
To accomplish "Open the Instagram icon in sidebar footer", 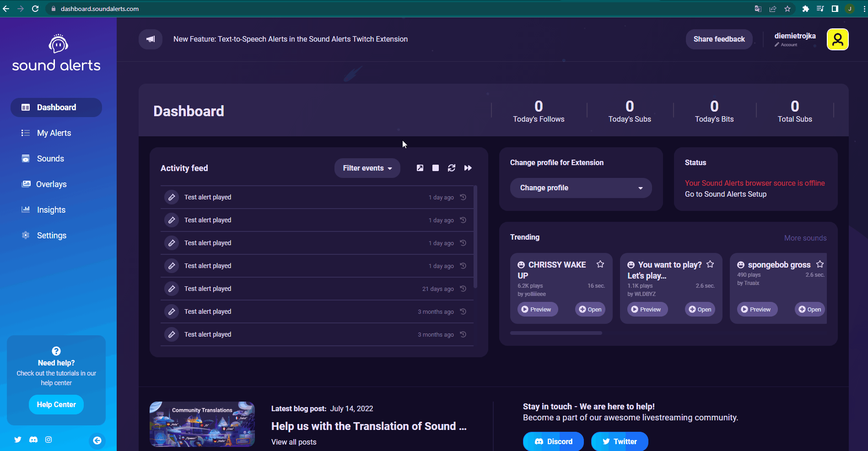I will [49, 440].
